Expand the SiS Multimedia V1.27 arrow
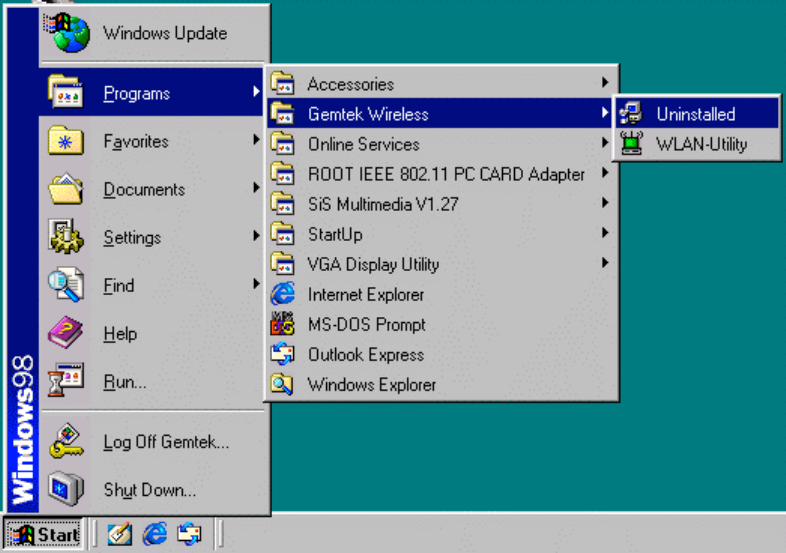Screen dimensions: 786x553 click(605, 203)
